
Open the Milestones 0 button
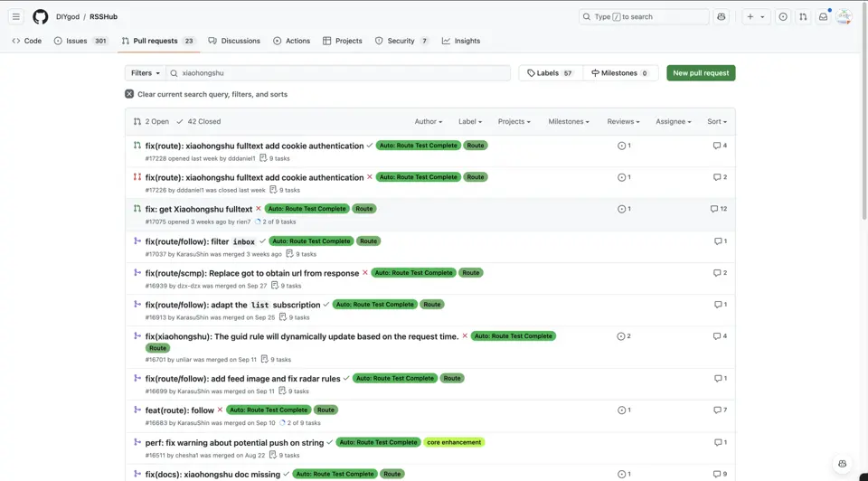[620, 73]
